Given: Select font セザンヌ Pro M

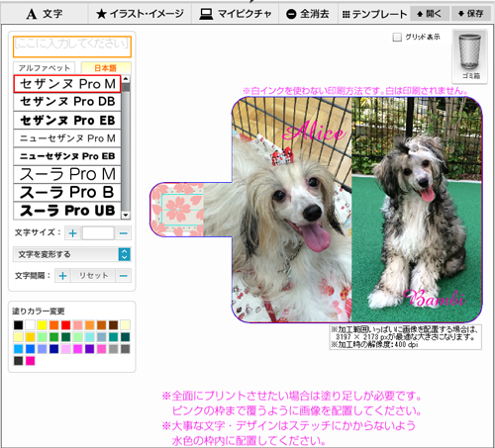Looking at the screenshot, I should pyautogui.click(x=67, y=84).
